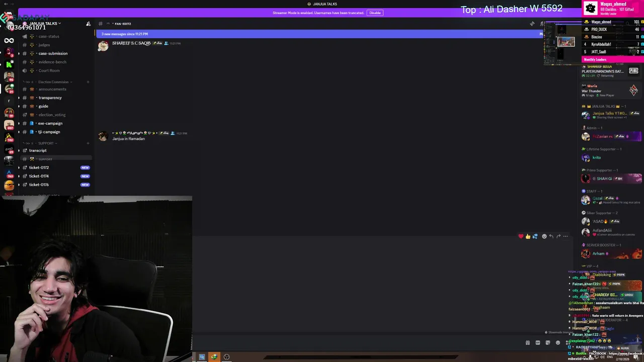Open the ticket-0174 channel
Viewport: 644px width, 362px height.
click(39, 176)
